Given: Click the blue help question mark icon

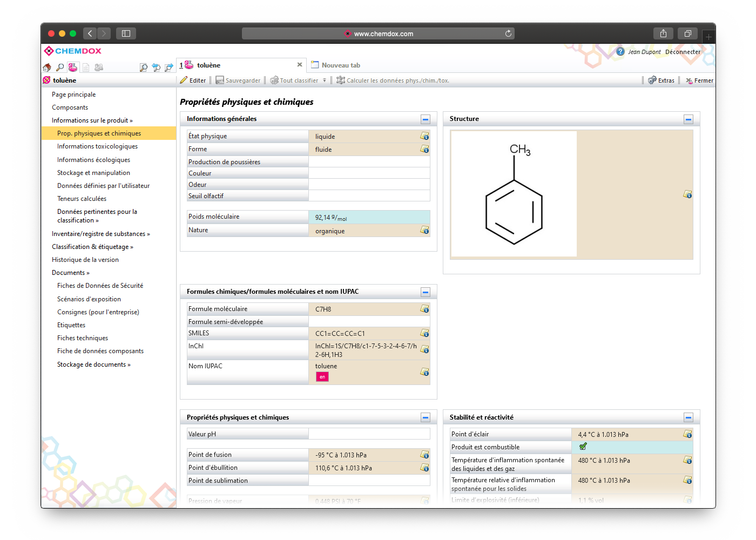Looking at the screenshot, I should click(x=620, y=52).
